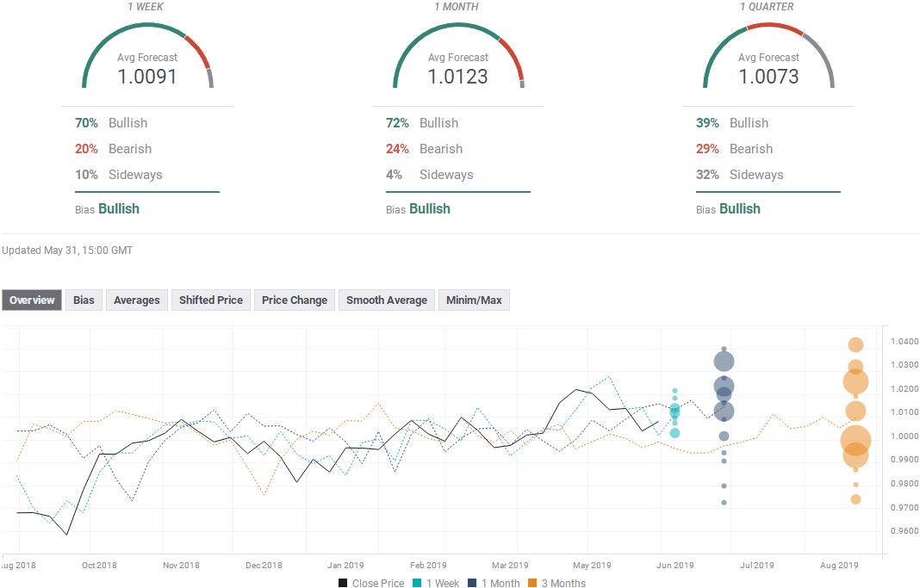Viewport: 920px width, 588px height.
Task: Toggle 3 Months series in legend
Action: [556, 583]
